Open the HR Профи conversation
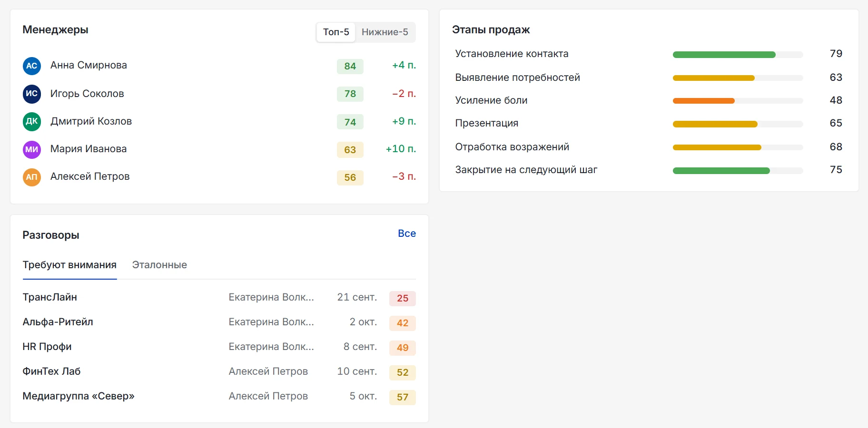The image size is (868, 428). click(x=47, y=347)
